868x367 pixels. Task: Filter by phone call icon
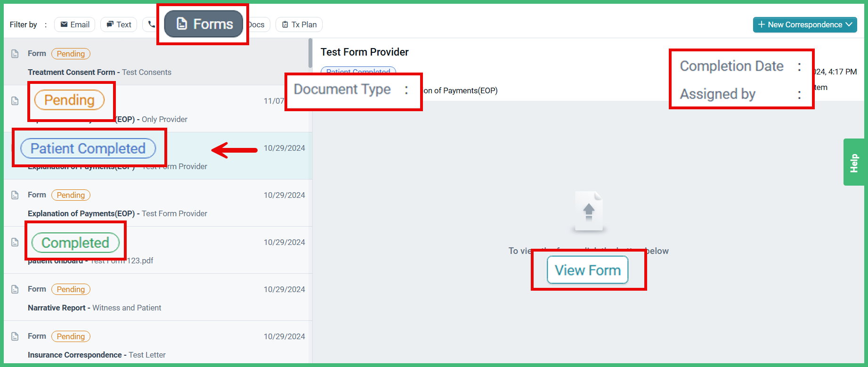pyautogui.click(x=151, y=24)
